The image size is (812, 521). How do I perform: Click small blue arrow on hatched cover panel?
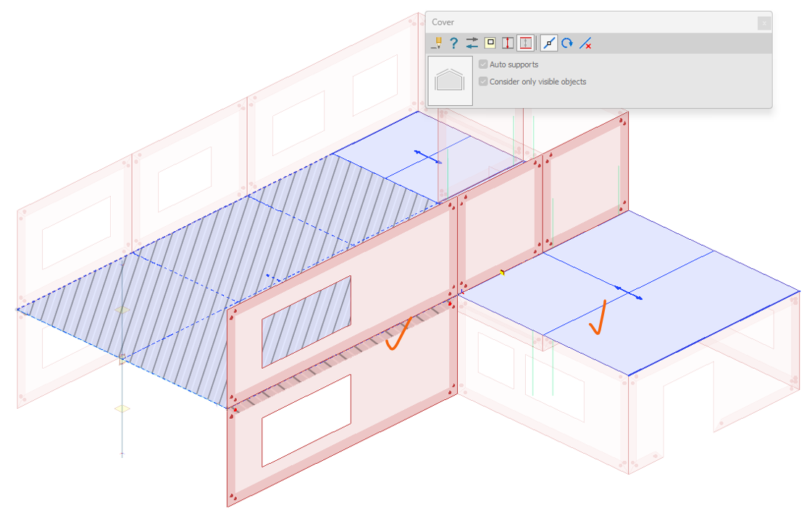click(273, 278)
